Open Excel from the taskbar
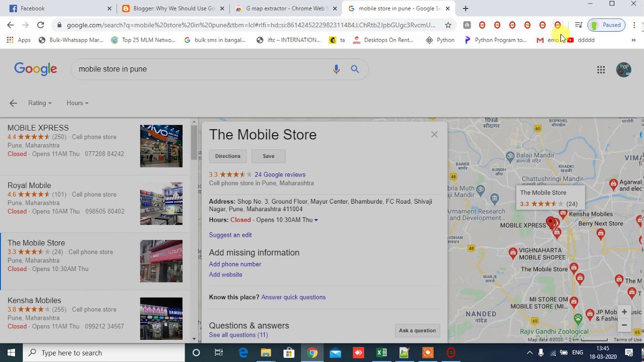644x362 pixels. (x=381, y=353)
